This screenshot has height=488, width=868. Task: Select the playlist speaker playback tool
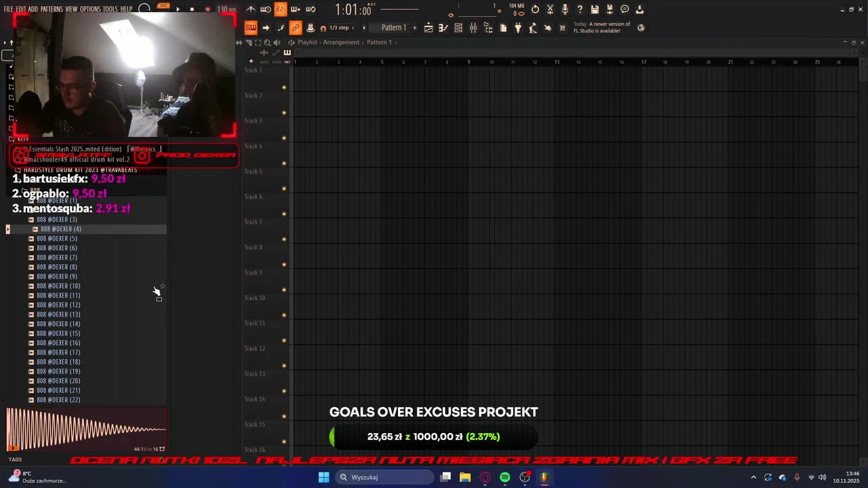(x=277, y=42)
